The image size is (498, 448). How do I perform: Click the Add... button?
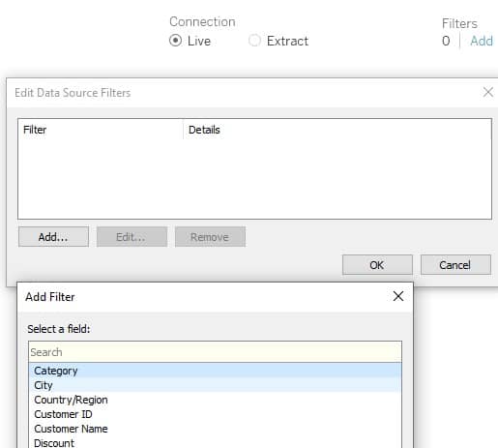[x=53, y=237]
